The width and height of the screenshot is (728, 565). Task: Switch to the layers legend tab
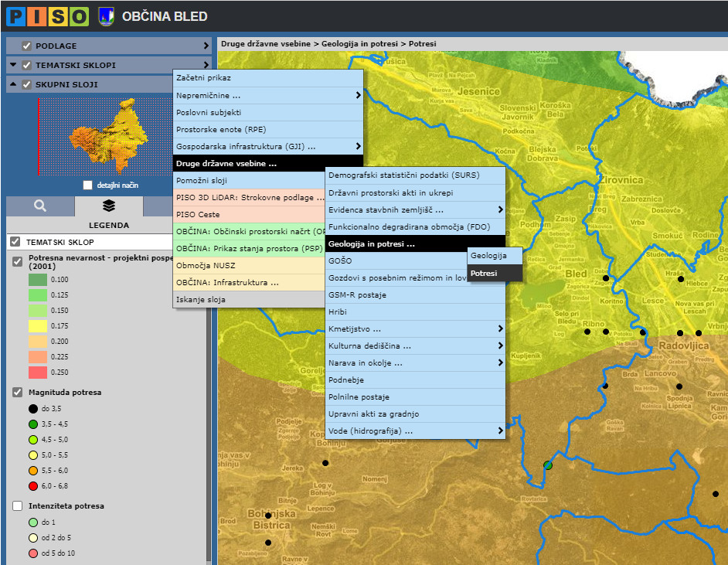109,206
